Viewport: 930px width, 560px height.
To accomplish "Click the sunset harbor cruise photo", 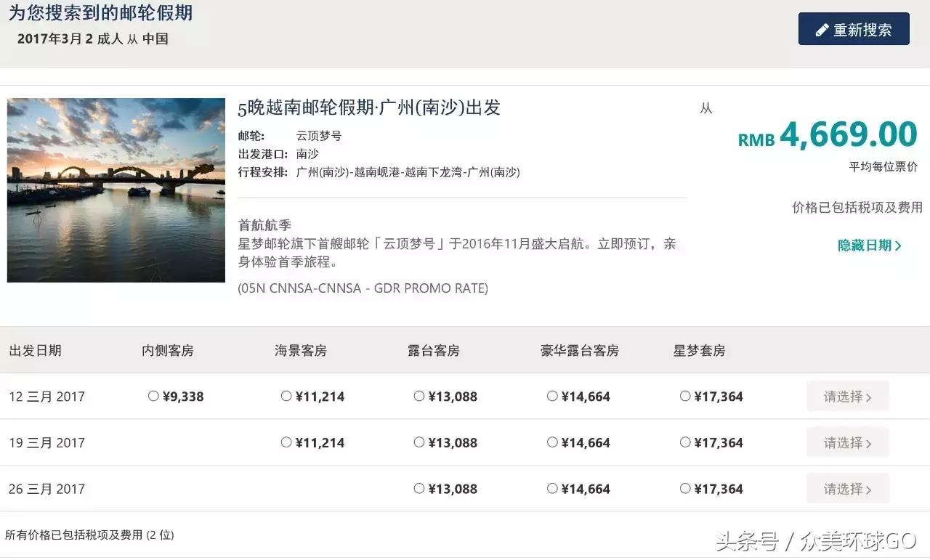I will pyautogui.click(x=116, y=190).
